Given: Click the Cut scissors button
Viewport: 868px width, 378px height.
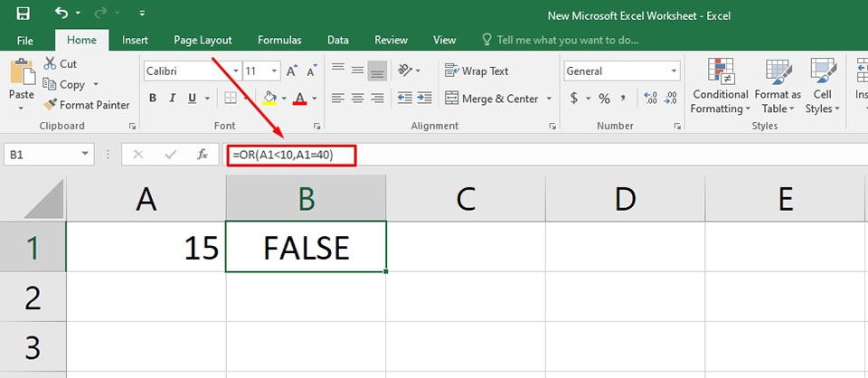Looking at the screenshot, I should pos(61,64).
